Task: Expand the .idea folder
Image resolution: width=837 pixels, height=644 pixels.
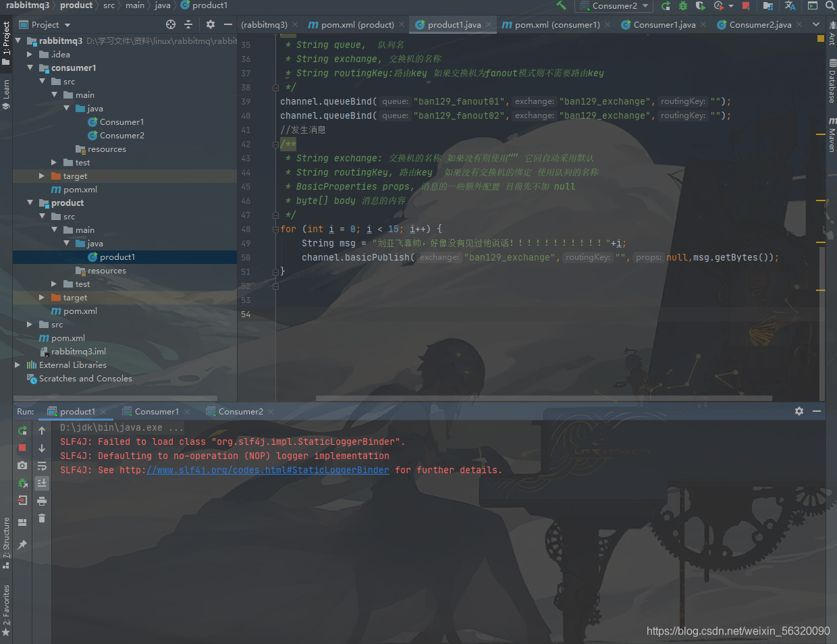Action: (30, 54)
